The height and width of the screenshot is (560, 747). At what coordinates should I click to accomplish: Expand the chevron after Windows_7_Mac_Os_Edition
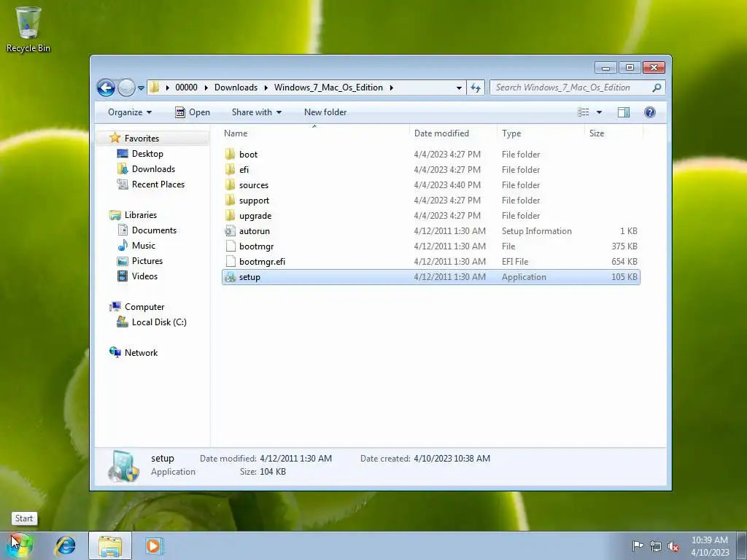click(391, 87)
